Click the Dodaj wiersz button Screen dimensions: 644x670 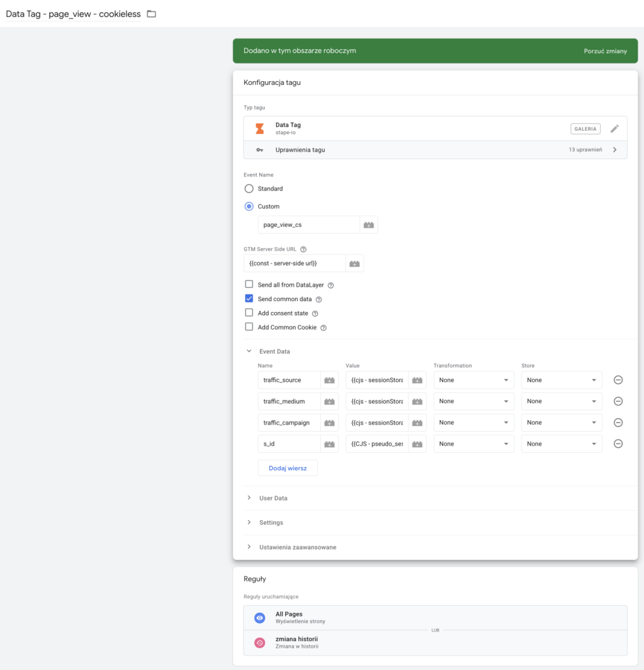(x=288, y=468)
